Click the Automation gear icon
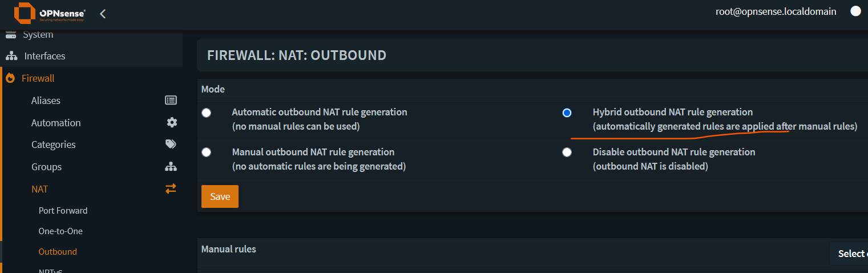 point(172,123)
